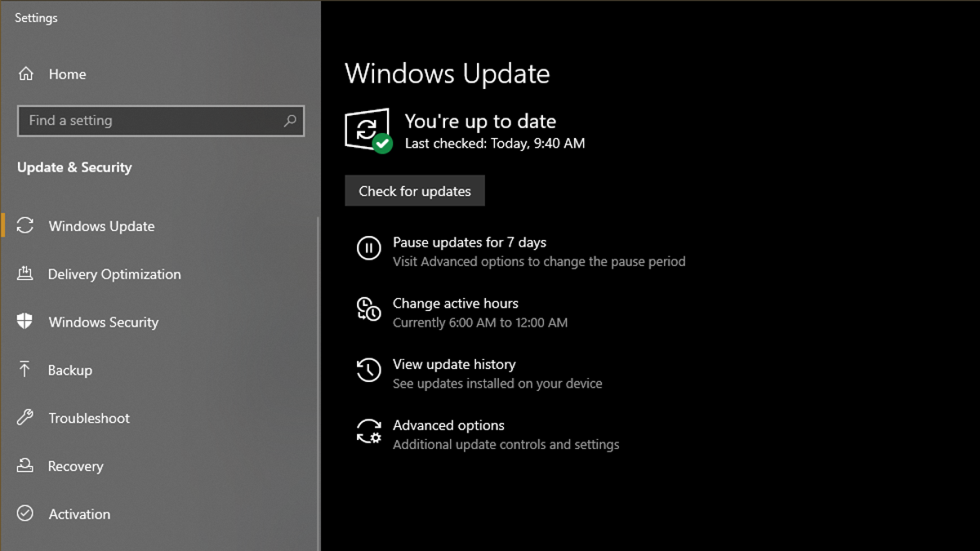Focus the Find a setting search box
The width and height of the screenshot is (980, 551).
[x=161, y=121]
